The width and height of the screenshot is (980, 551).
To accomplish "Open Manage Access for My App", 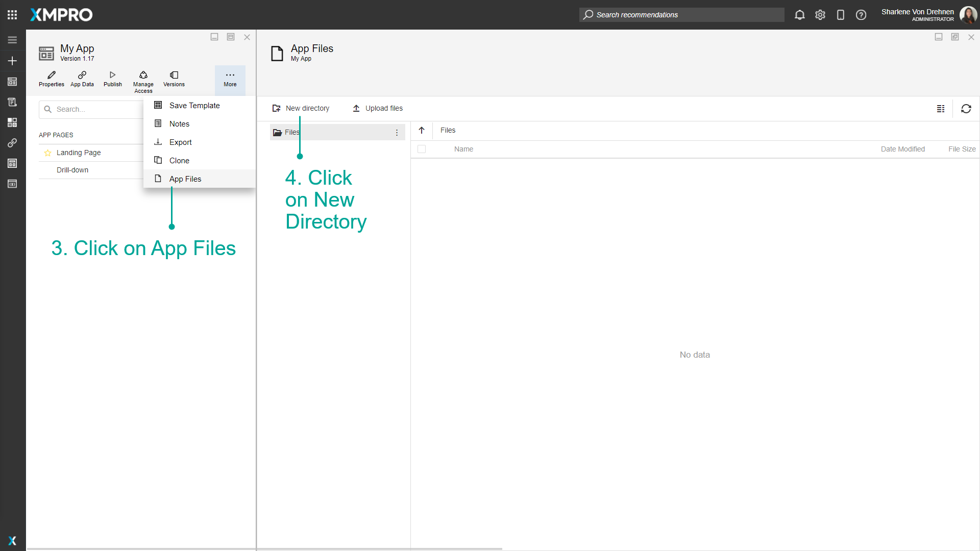I will pos(143,79).
